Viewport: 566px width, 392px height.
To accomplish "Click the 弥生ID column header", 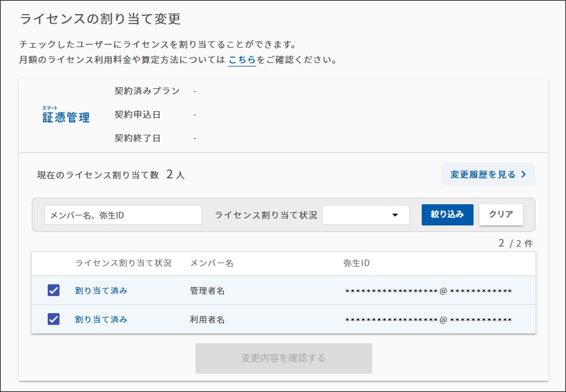I will point(357,263).
